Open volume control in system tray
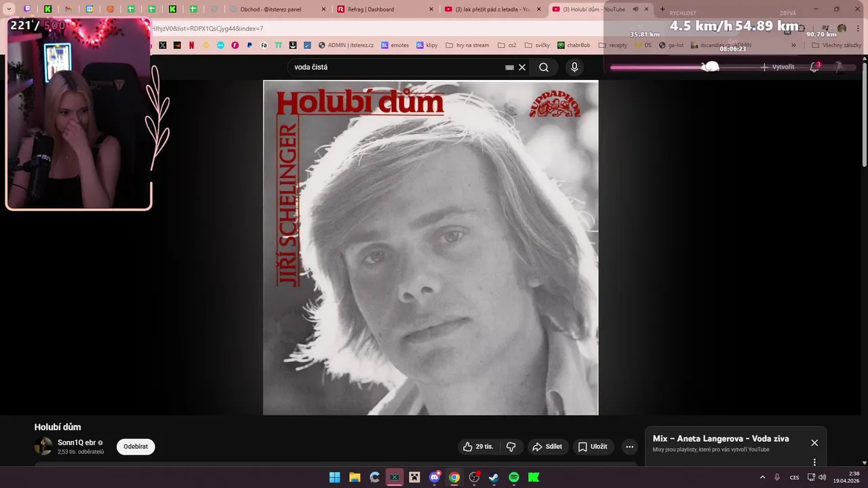 (x=822, y=477)
